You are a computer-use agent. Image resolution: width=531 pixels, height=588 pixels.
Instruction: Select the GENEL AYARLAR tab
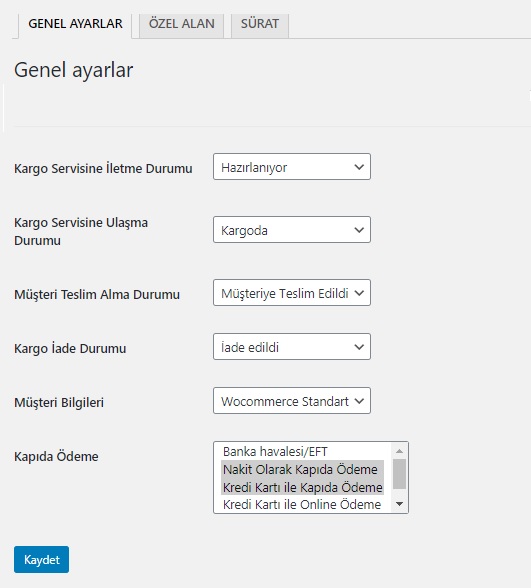point(75,24)
